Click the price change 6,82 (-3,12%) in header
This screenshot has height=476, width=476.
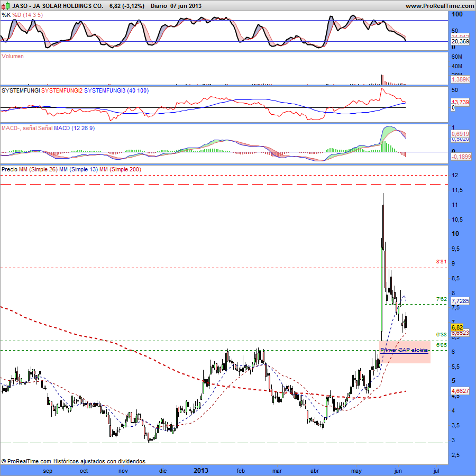(x=127, y=6)
